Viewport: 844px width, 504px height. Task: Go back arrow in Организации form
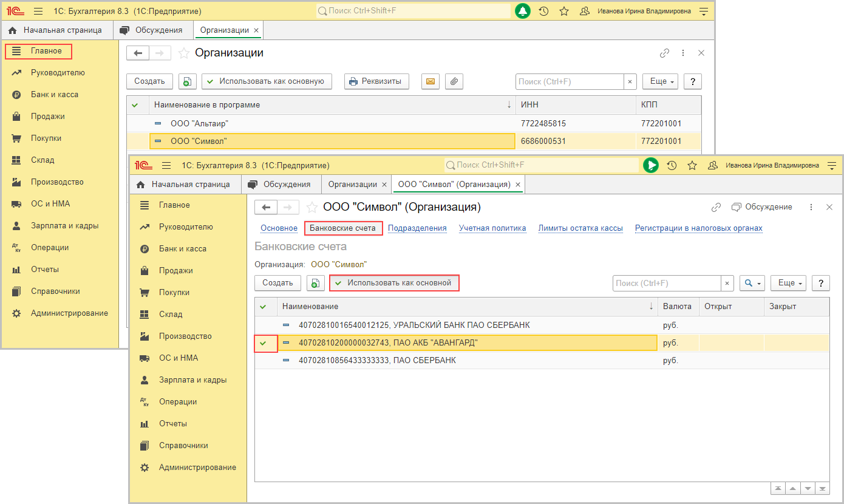137,53
